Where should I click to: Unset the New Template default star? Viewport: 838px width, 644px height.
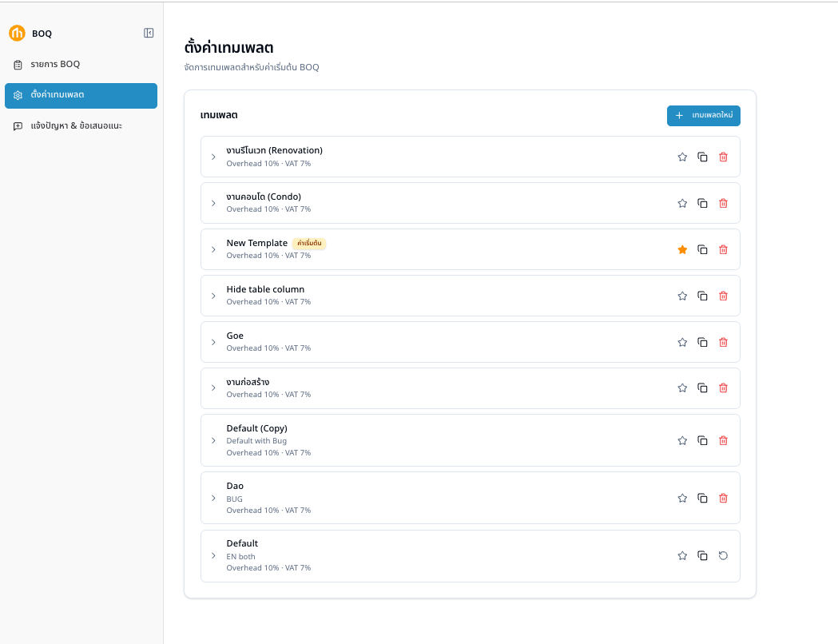682,249
